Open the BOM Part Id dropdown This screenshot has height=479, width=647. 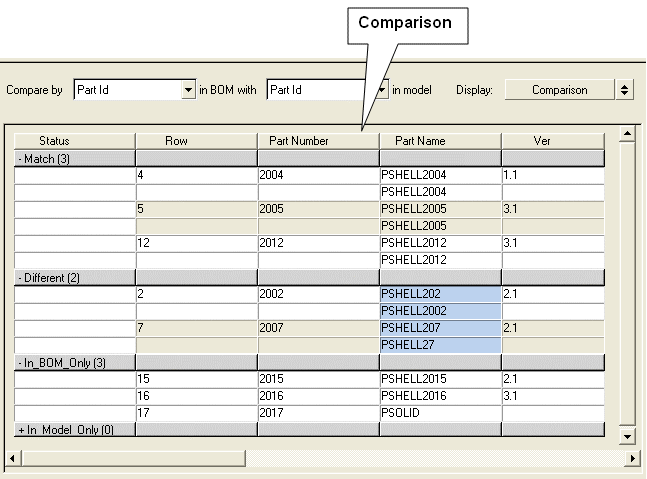click(x=188, y=90)
